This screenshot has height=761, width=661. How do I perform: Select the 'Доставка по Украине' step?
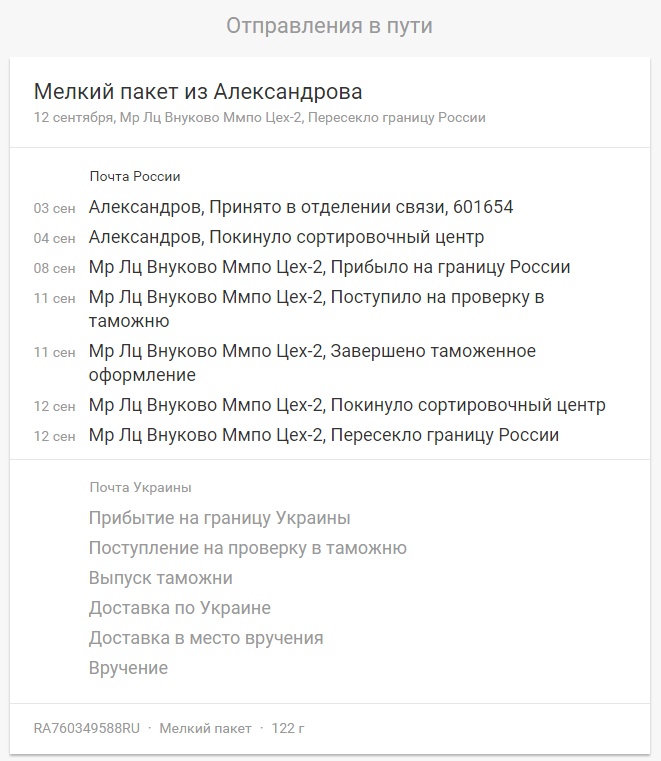pyautogui.click(x=180, y=608)
